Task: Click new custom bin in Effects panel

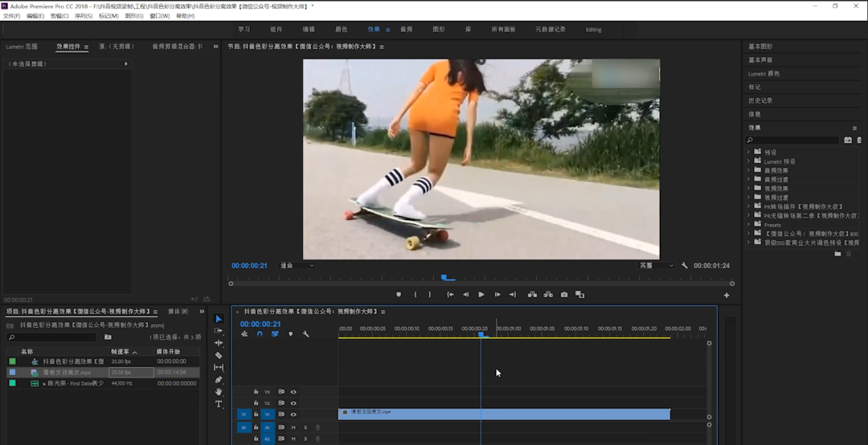Action: [837, 254]
